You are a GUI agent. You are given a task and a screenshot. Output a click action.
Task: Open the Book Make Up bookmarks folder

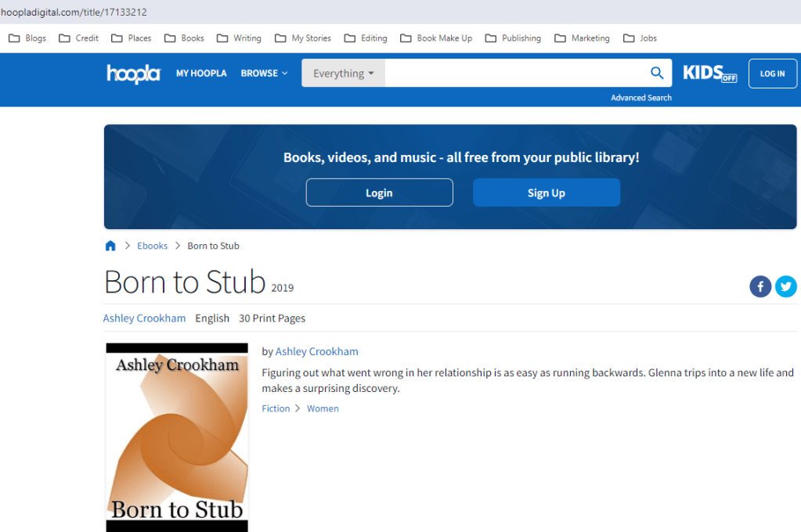444,38
